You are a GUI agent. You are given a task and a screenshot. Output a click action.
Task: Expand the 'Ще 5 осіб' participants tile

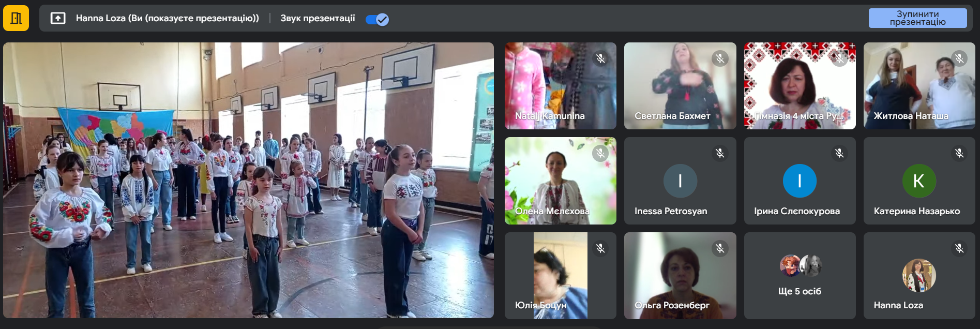pos(800,276)
